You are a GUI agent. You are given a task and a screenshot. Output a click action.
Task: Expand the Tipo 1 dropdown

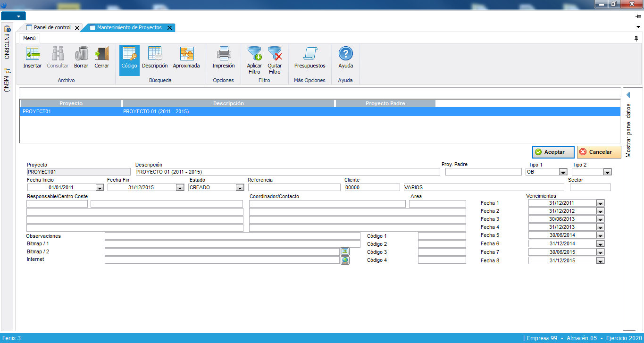point(562,172)
